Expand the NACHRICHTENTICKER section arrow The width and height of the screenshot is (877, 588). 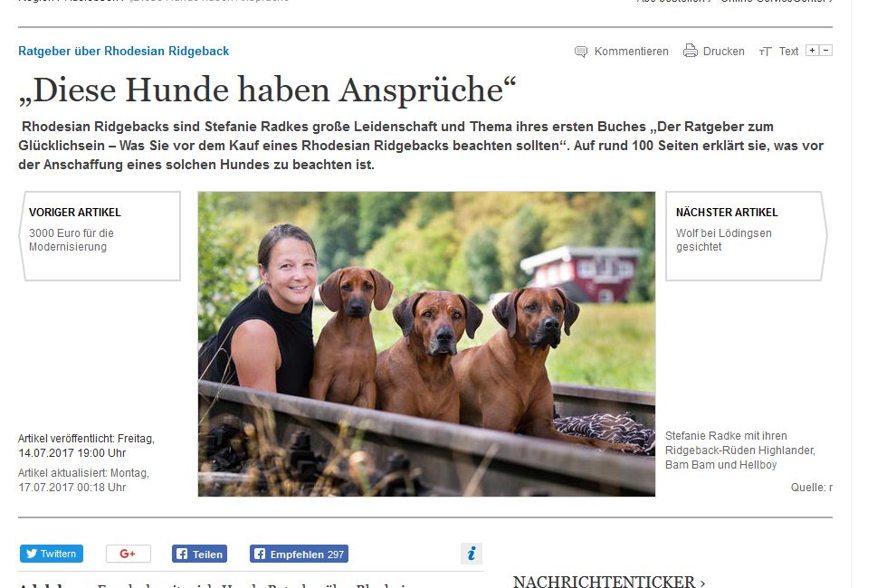[702, 583]
